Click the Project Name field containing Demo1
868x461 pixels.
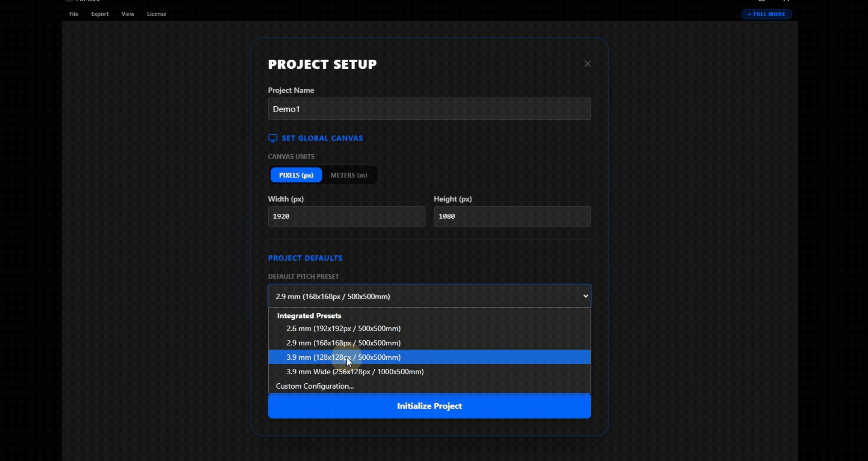click(x=429, y=109)
